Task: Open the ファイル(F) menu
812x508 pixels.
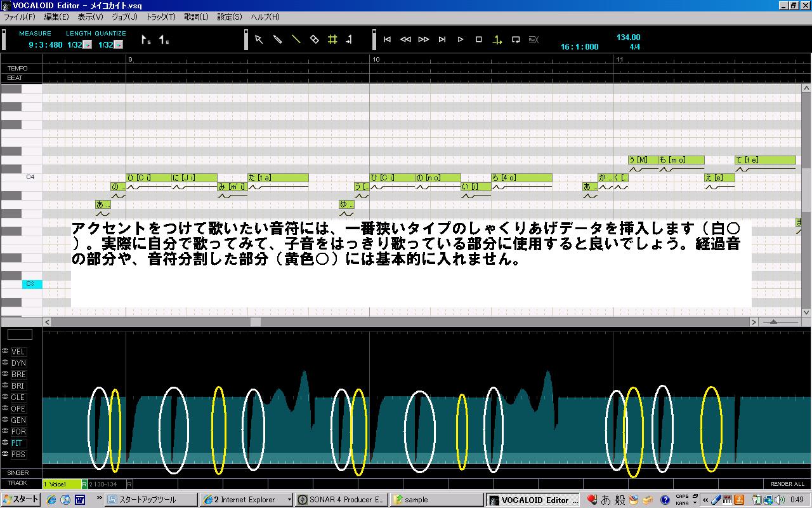Action: [20, 17]
